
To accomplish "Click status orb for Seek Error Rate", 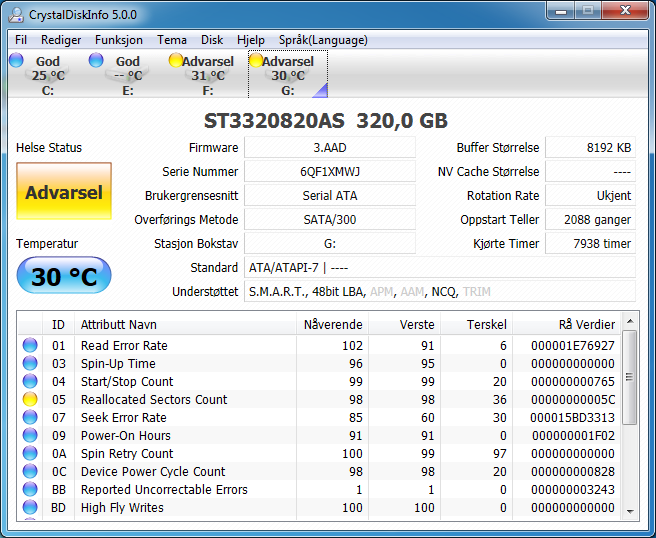I will click(30, 417).
